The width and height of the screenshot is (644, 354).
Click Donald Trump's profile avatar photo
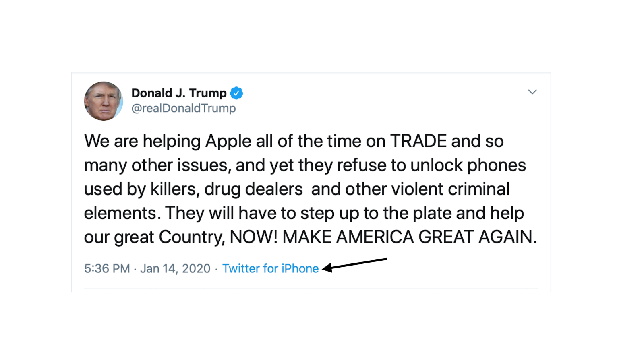(x=103, y=101)
